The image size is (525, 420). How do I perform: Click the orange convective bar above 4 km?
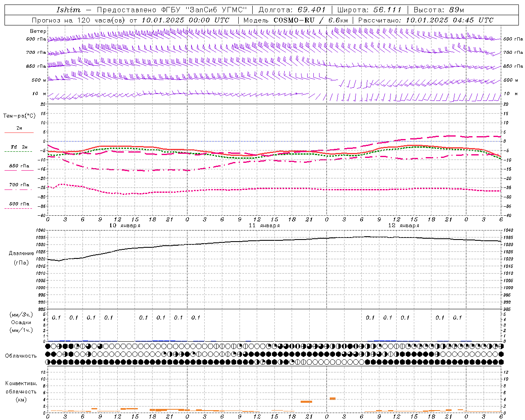coord(333,399)
